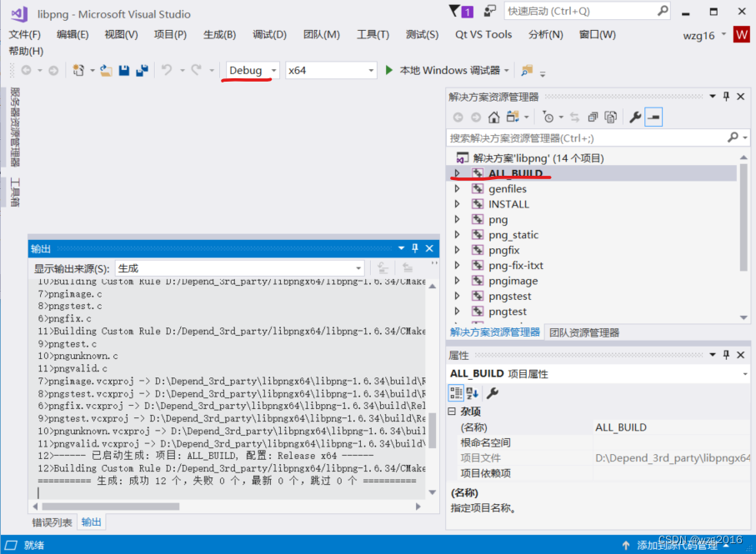Open the output source dropdown showing 生成

tap(358, 267)
